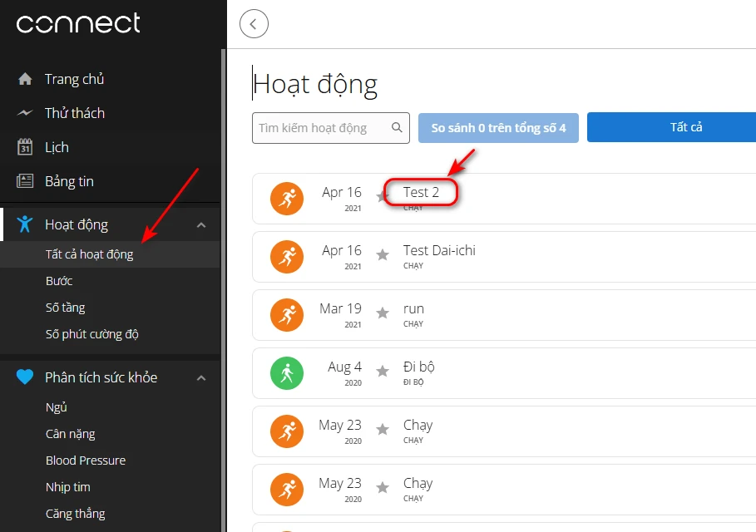
Task: Click the Mar 19 2021 date text
Action: 340,315
